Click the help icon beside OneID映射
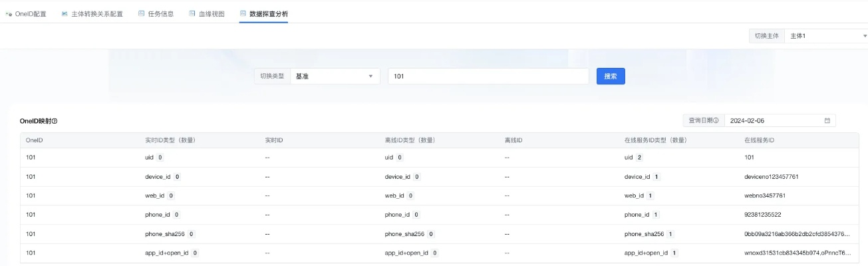This screenshot has height=266, width=868. click(x=55, y=121)
